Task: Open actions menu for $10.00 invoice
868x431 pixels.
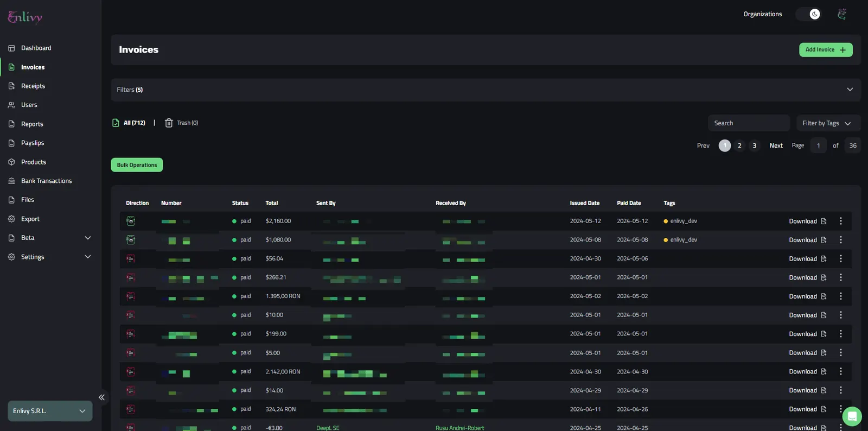Action: (x=841, y=315)
